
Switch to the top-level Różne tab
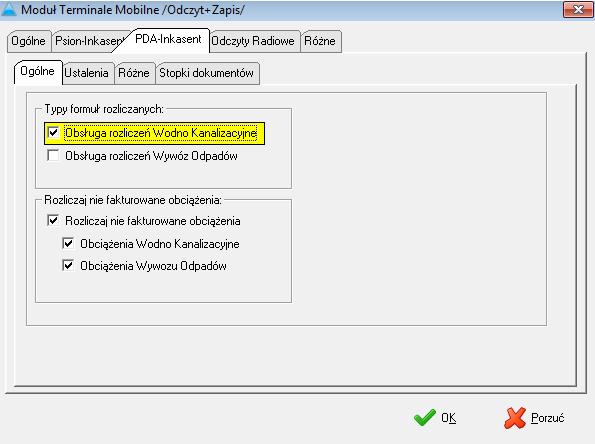pos(320,41)
